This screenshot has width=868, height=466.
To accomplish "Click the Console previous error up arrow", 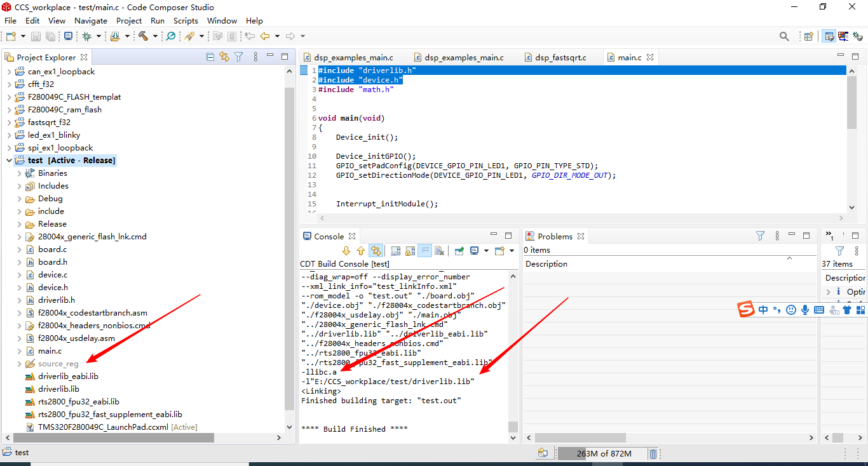I will 361,251.
